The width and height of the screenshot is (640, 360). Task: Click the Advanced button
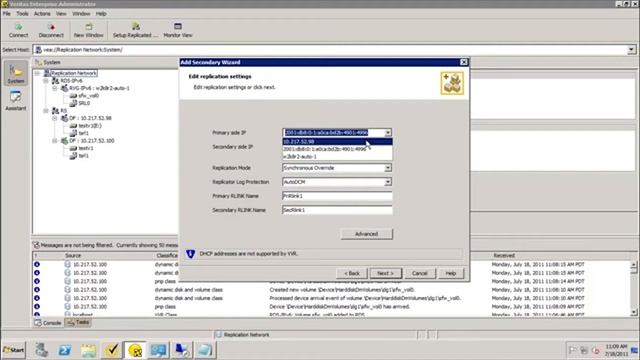367,234
